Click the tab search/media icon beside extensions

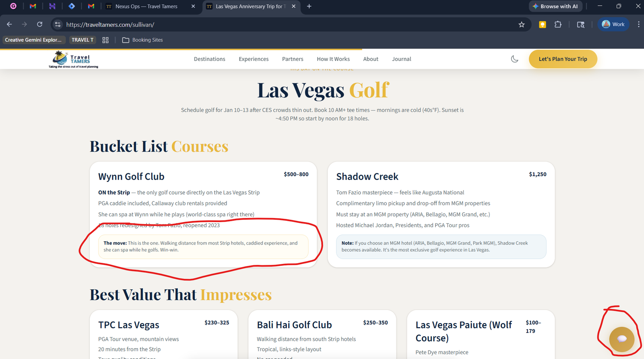[580, 25]
